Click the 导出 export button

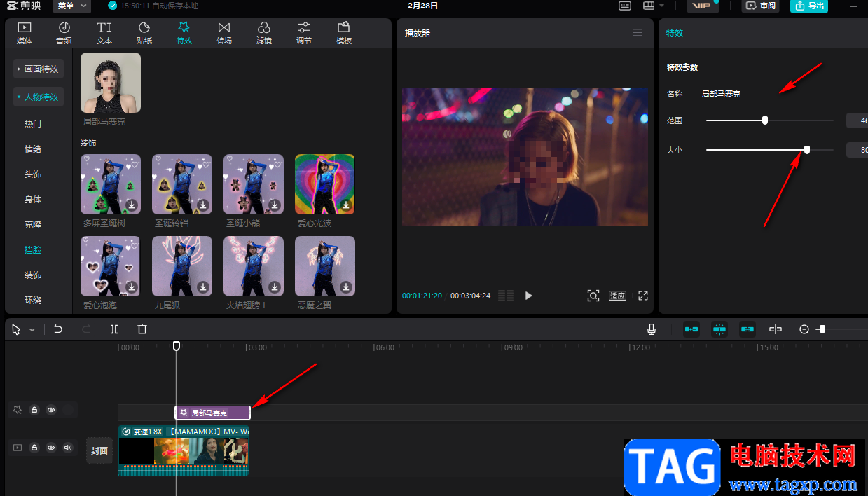808,6
